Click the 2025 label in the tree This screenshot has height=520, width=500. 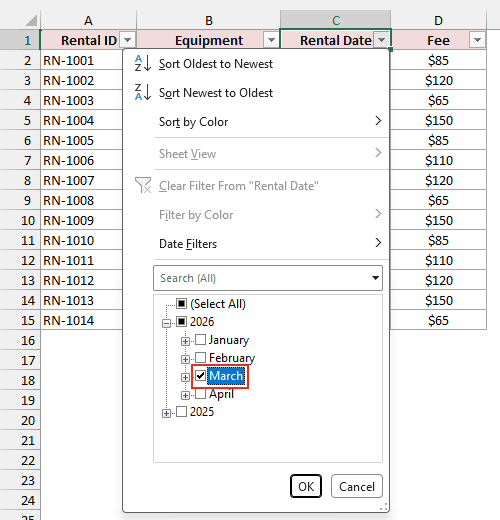(202, 412)
